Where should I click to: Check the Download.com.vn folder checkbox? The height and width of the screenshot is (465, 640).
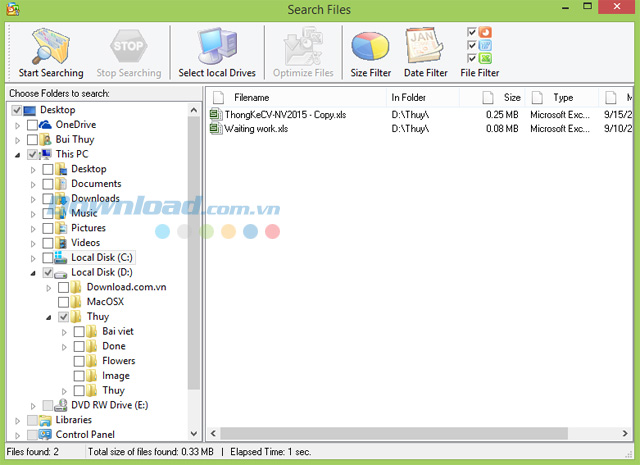[63, 287]
